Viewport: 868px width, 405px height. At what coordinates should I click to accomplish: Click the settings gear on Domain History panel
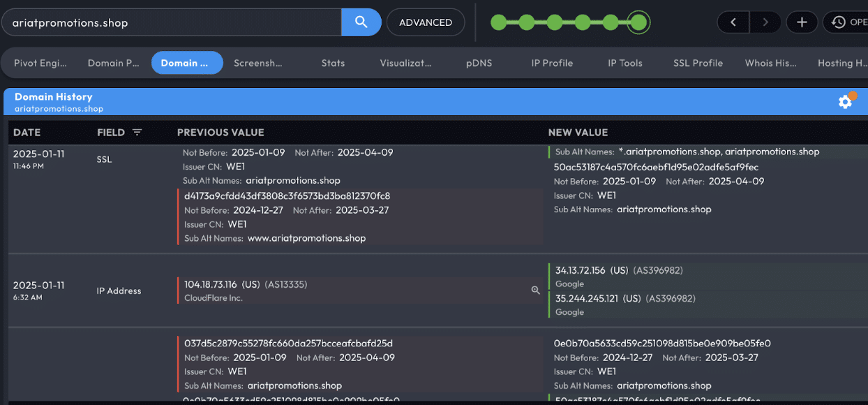coord(845,101)
